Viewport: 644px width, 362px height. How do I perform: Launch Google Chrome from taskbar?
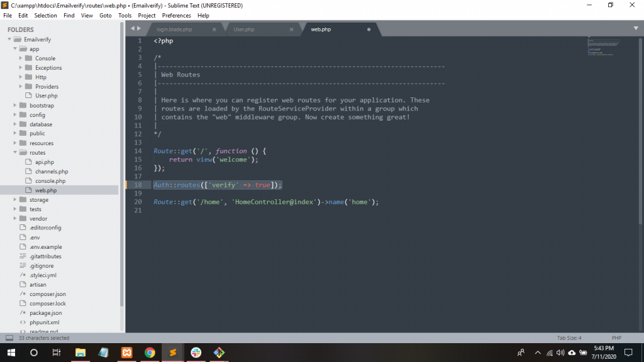150,353
